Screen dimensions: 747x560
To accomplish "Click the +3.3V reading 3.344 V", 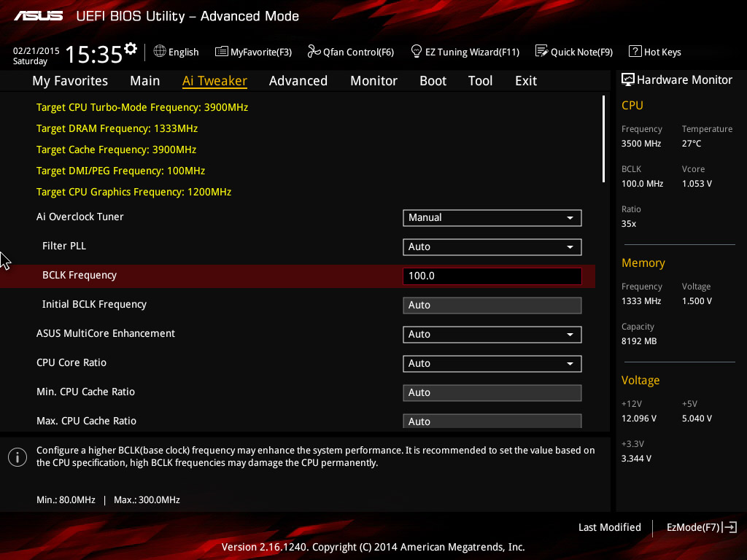I will (636, 459).
